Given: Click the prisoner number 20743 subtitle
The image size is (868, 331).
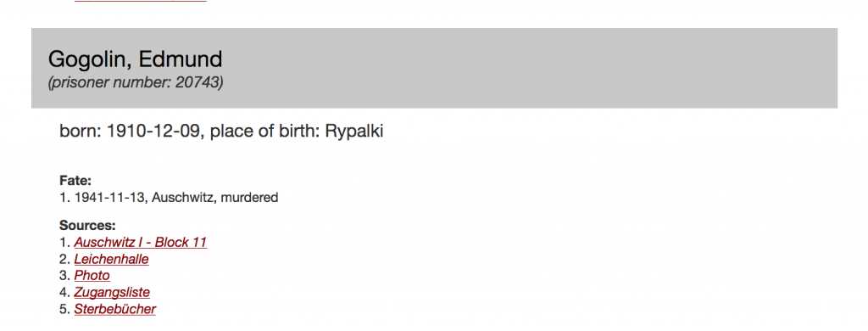Looking at the screenshot, I should click(x=136, y=82).
